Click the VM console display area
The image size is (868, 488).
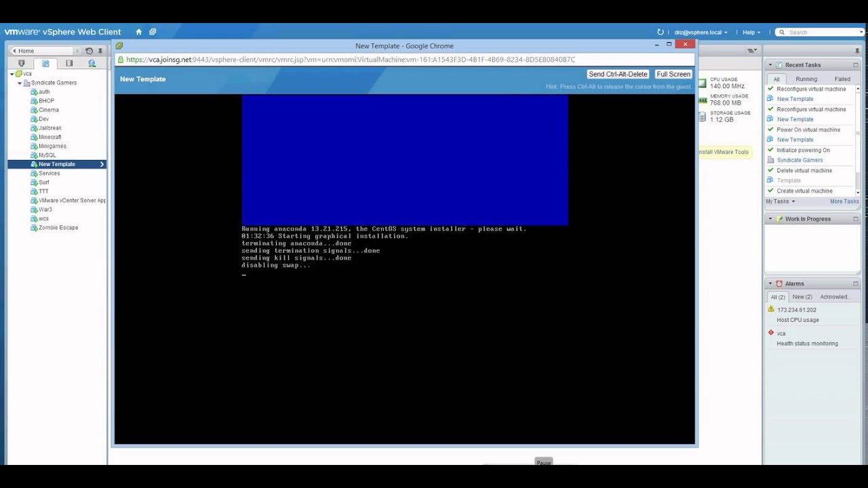(x=405, y=269)
